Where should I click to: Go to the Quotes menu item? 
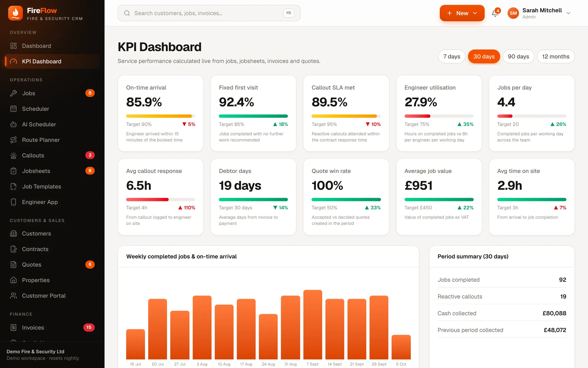[x=52, y=265]
